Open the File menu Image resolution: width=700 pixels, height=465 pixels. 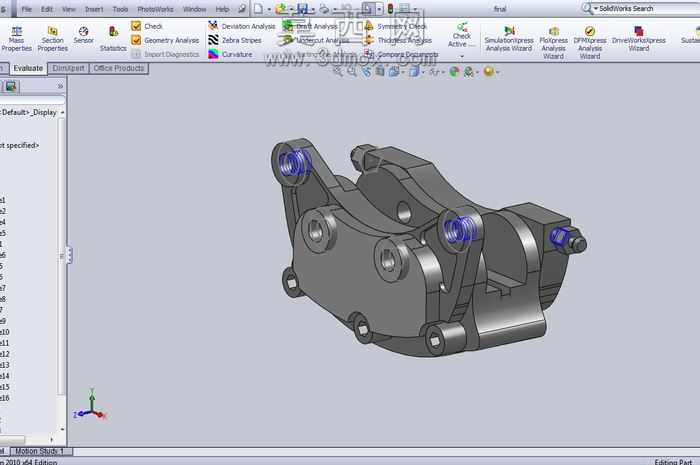coord(27,9)
